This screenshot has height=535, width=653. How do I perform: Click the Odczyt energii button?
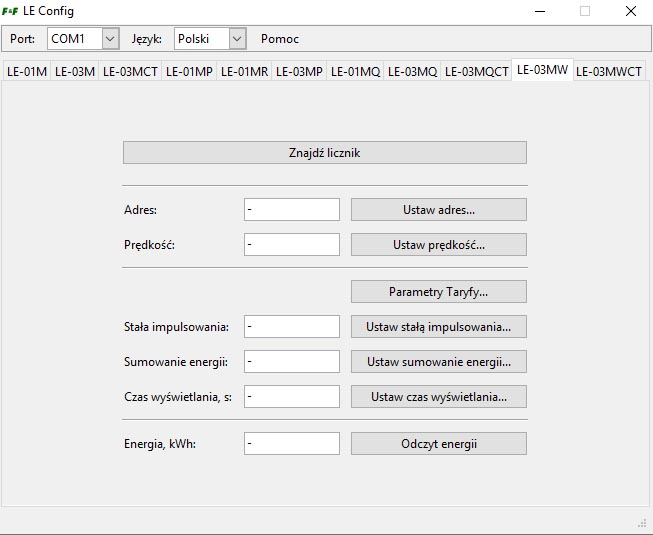pos(439,443)
